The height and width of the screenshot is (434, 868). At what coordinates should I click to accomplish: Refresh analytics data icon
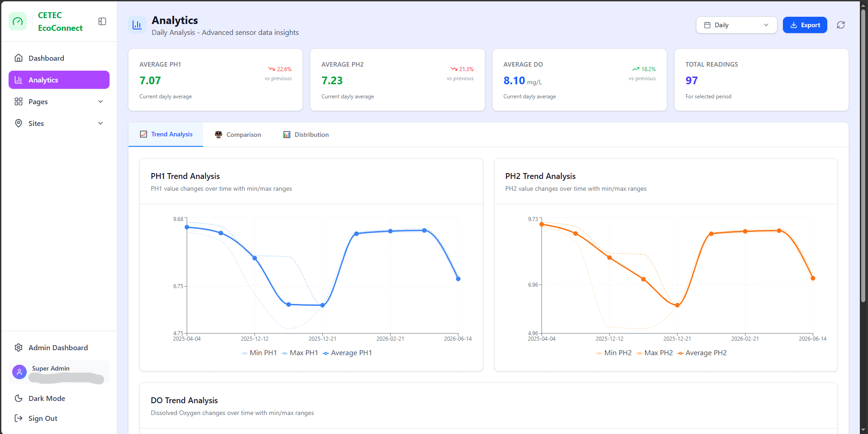coord(841,25)
